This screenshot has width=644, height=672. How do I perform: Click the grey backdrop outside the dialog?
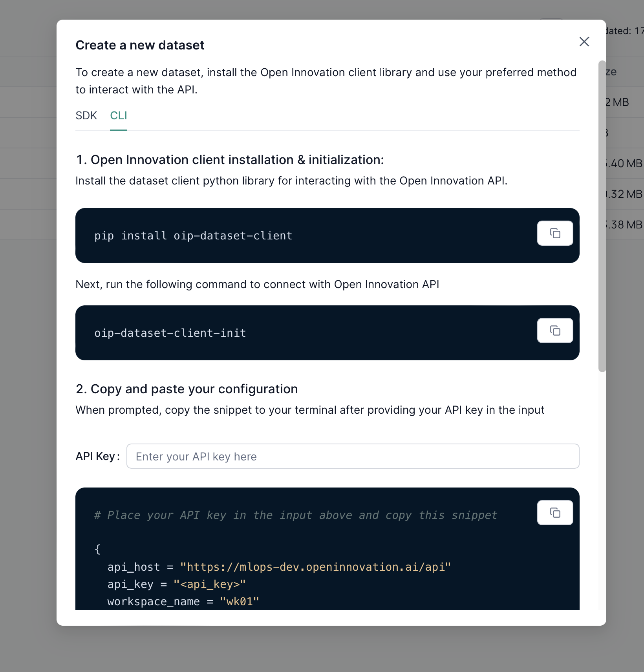27,353
